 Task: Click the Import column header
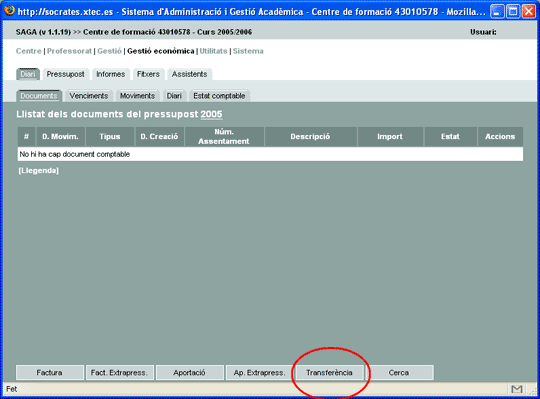pos(390,137)
